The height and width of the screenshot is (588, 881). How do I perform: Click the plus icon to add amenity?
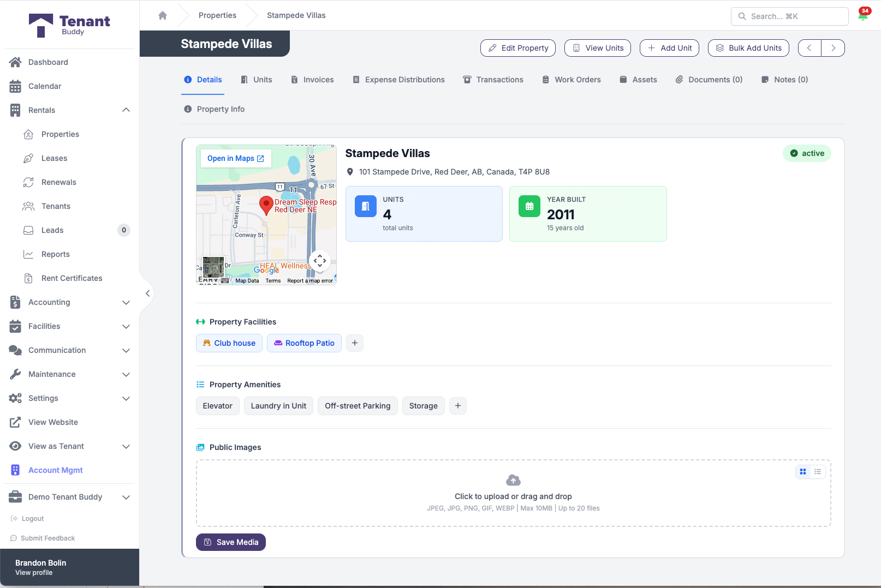click(x=458, y=406)
